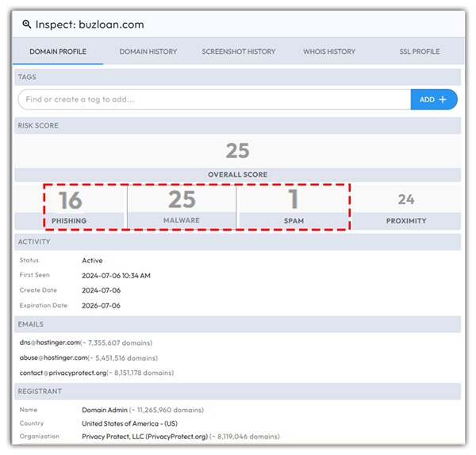Click the Phishing score of 16
Viewport: 476px width, 455px height.
(x=71, y=201)
